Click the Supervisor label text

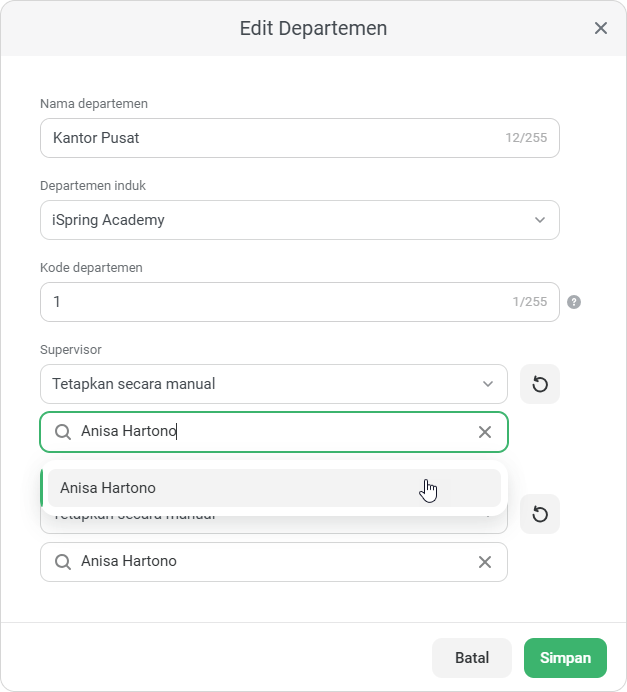tap(71, 350)
